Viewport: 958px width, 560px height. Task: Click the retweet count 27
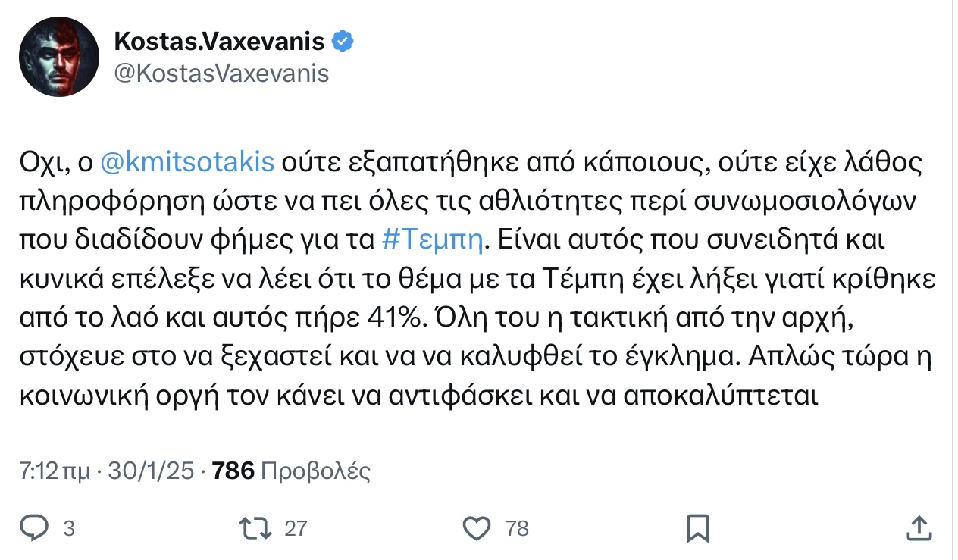coord(295,528)
